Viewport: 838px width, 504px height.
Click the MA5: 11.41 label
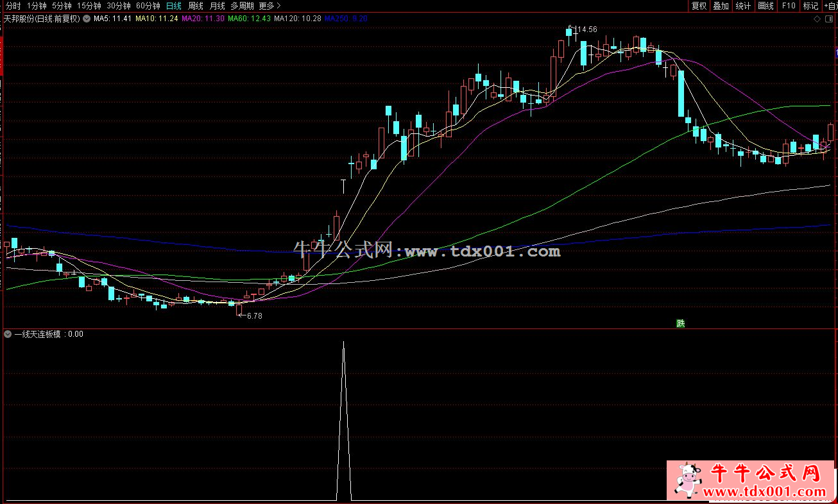point(112,19)
